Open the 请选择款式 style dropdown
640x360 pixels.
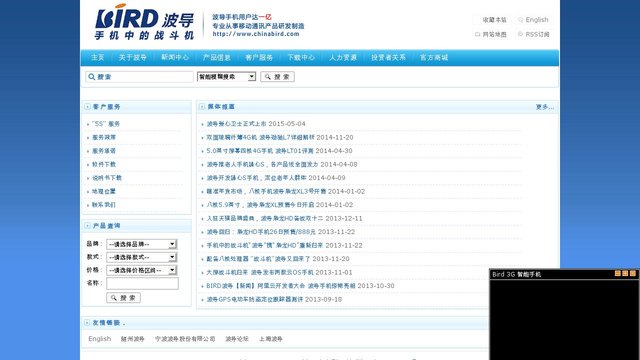(142, 257)
